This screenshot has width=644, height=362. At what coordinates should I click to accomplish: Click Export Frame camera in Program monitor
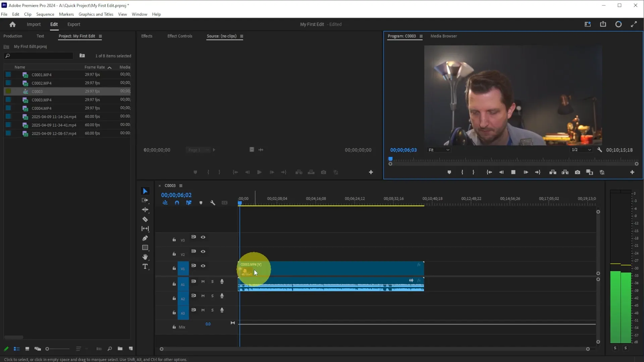[577, 172]
